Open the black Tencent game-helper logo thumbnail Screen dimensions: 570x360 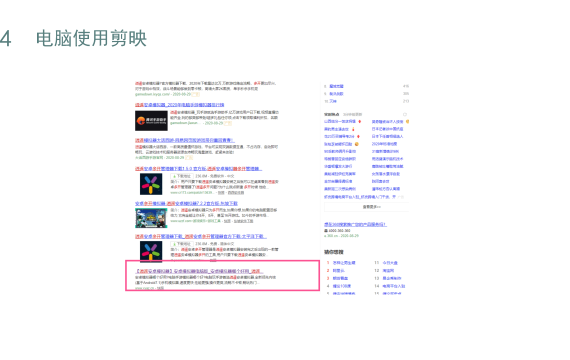pos(151,121)
